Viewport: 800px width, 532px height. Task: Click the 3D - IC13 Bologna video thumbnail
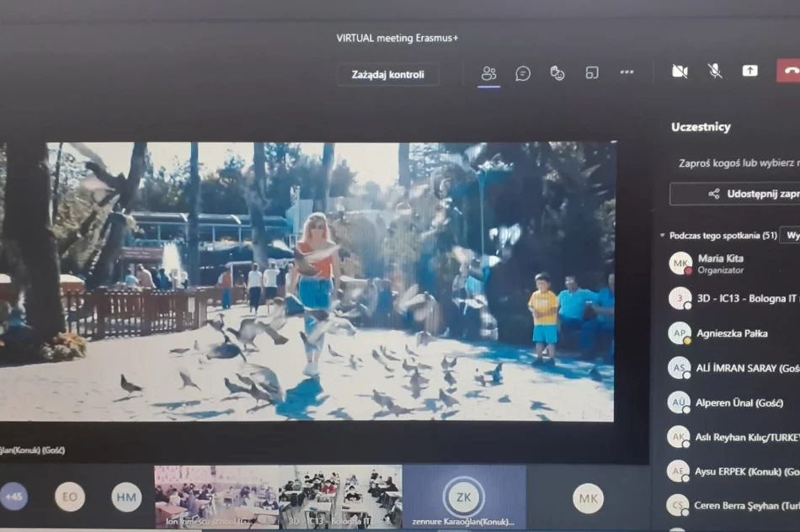tap(340, 497)
